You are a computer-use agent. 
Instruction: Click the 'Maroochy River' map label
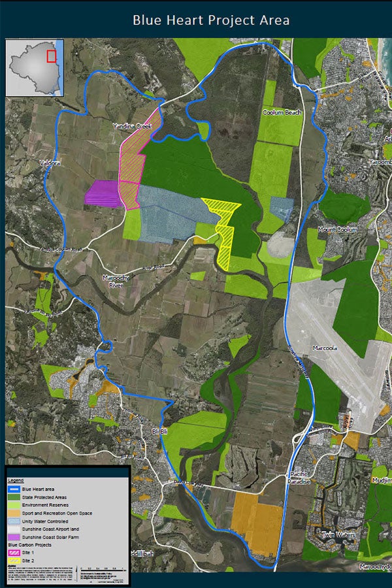(x=116, y=281)
